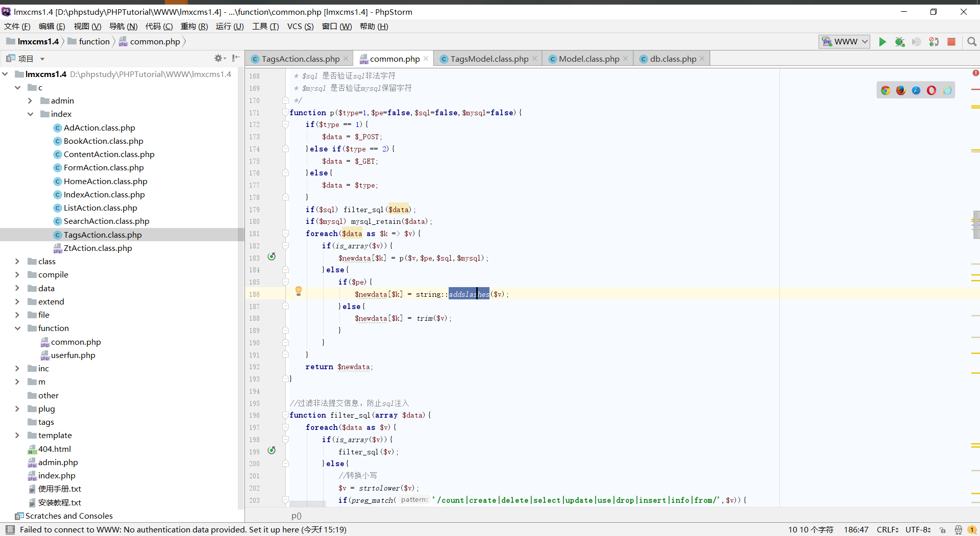Click the intention light bulb on line 186
Screen dimensions: 980x536
click(x=299, y=291)
